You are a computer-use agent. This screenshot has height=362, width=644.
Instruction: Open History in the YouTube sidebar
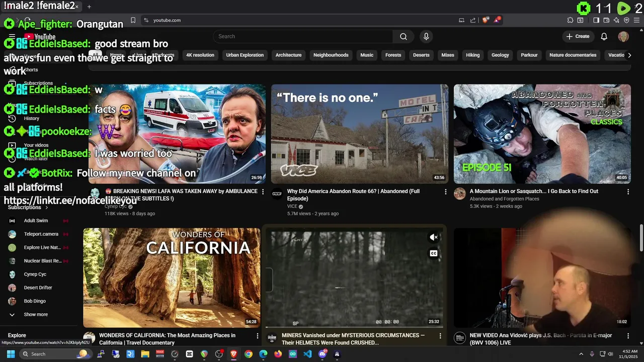(31, 118)
